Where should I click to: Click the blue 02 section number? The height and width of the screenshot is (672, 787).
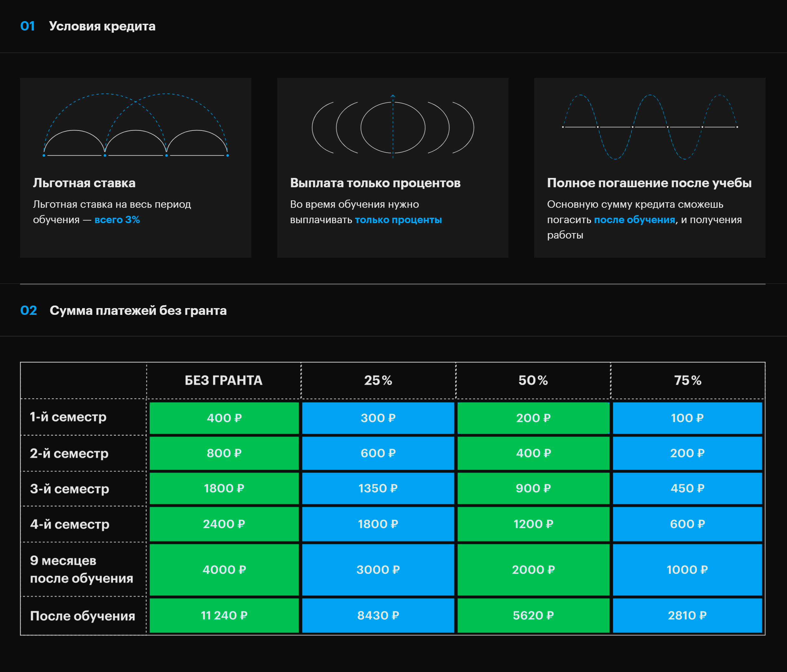tap(29, 311)
